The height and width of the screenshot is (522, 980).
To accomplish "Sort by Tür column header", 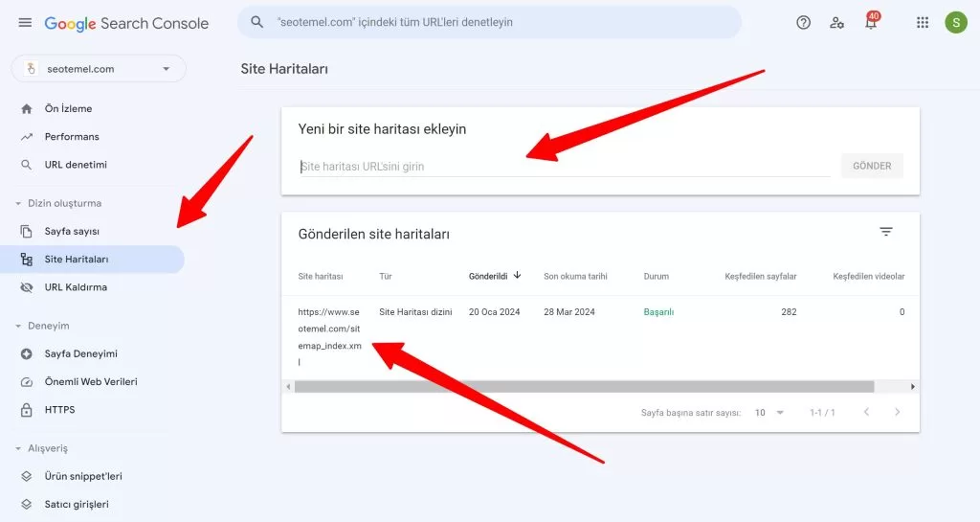I will point(386,276).
